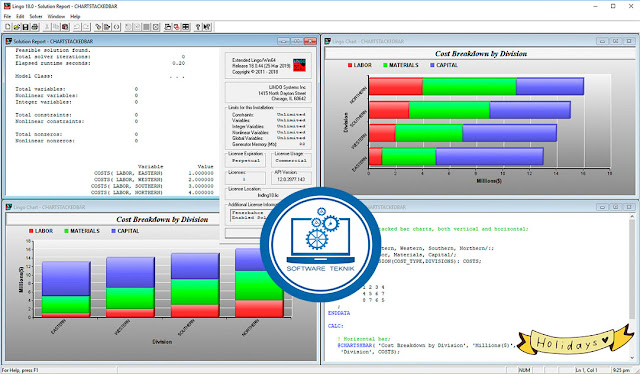Print using the printer toolbar icon
This screenshot has height=374, width=640.
click(35, 27)
